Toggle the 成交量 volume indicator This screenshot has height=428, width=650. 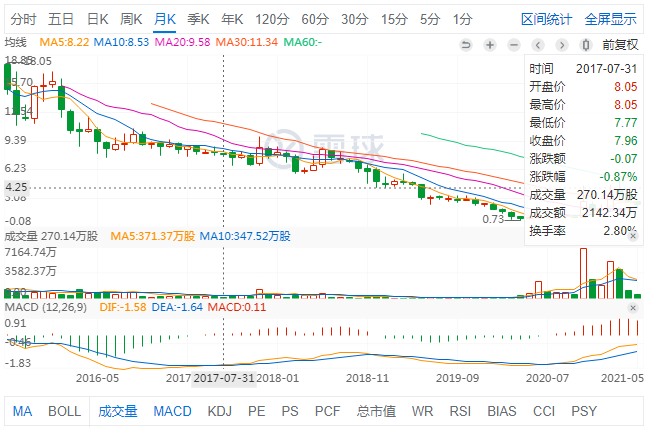pos(118,411)
